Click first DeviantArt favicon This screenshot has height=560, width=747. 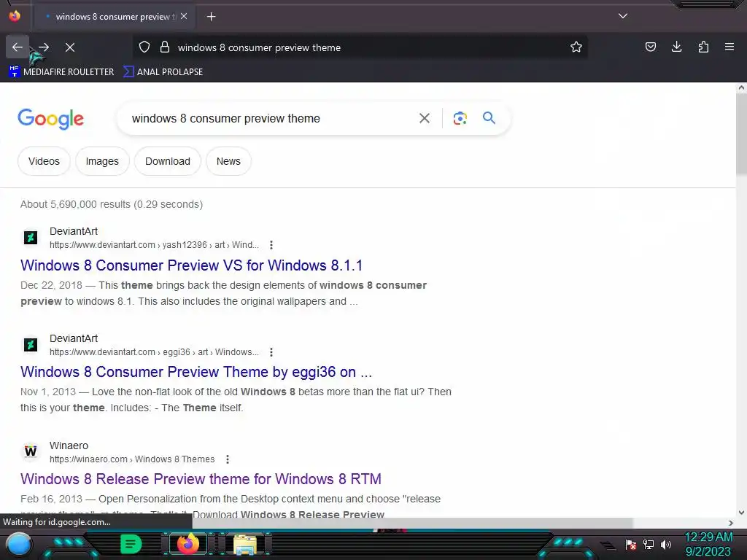pos(31,237)
